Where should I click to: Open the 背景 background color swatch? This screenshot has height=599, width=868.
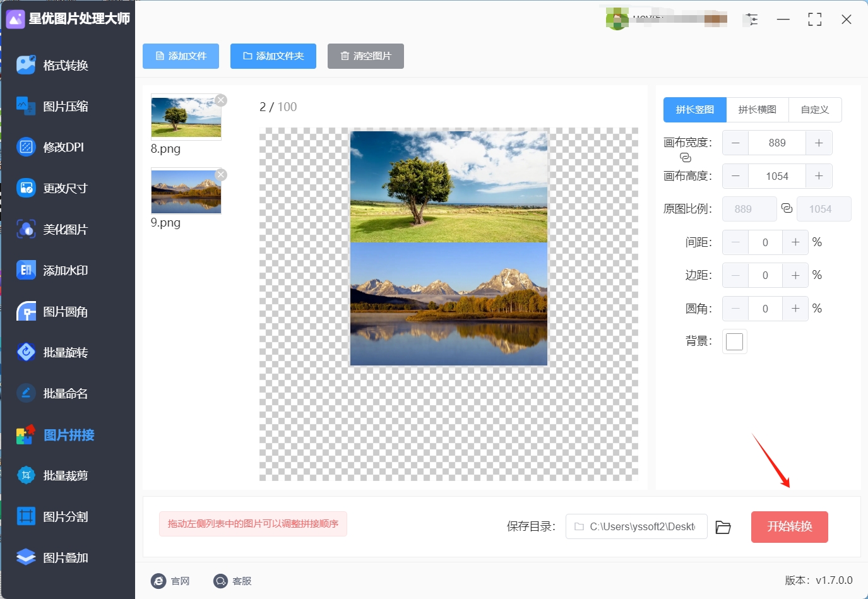tap(735, 341)
